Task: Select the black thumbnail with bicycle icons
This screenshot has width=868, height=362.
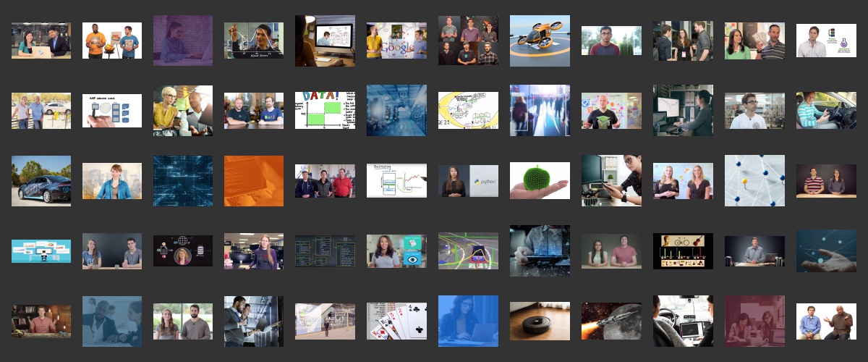Action: [683, 251]
